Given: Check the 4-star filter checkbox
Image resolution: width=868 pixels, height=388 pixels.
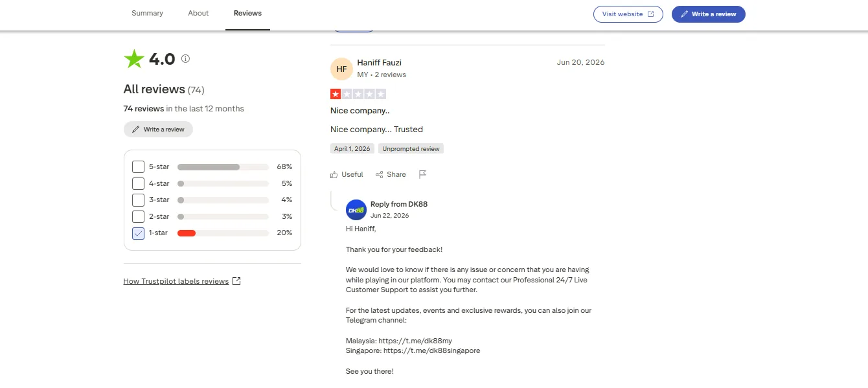Looking at the screenshot, I should 138,183.
